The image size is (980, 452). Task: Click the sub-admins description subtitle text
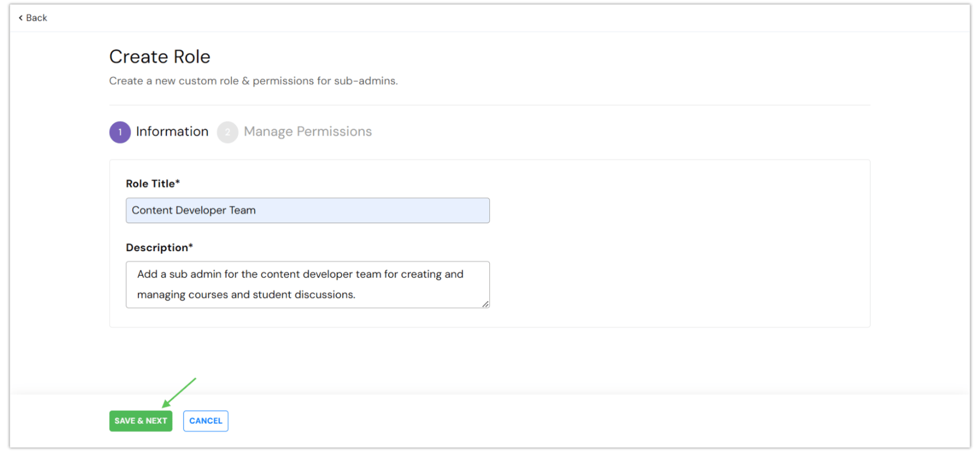[x=253, y=80]
